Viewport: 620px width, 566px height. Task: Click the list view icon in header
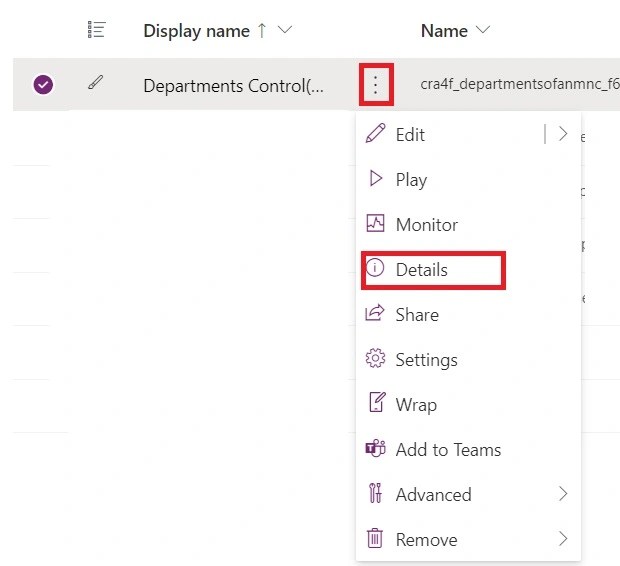(x=96, y=31)
